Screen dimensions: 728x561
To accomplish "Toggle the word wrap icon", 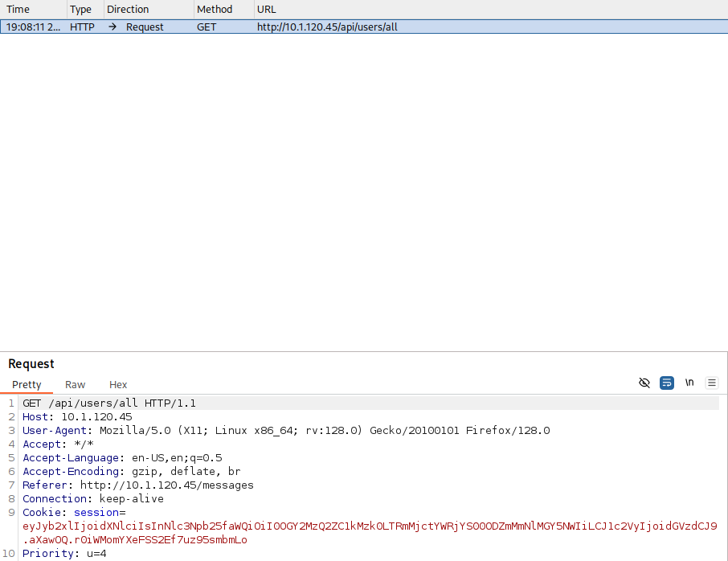I will tap(667, 383).
